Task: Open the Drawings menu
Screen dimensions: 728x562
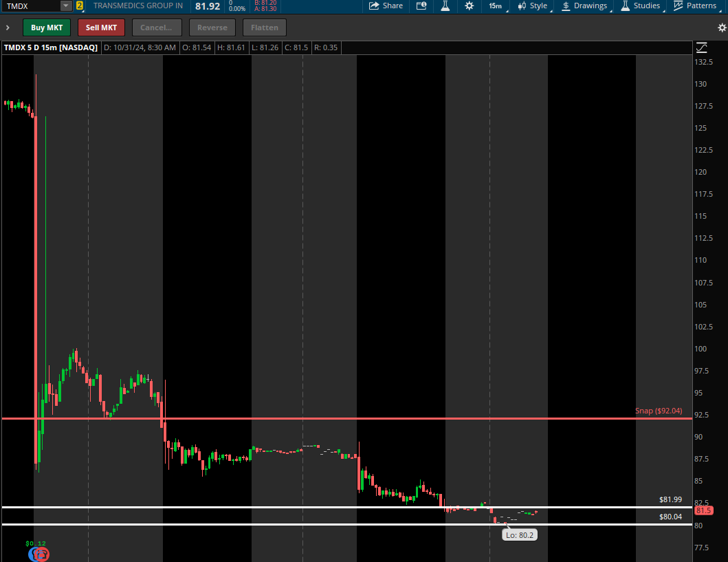Action: pos(584,6)
